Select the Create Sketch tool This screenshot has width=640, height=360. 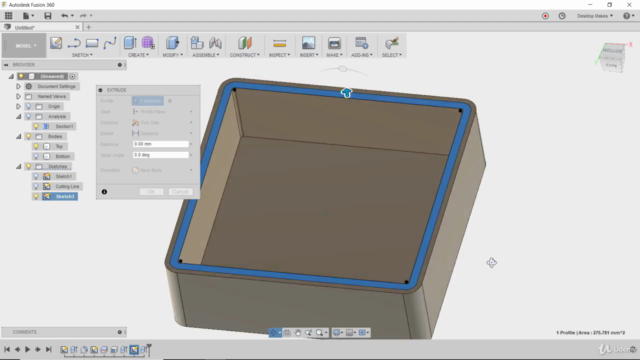point(56,43)
